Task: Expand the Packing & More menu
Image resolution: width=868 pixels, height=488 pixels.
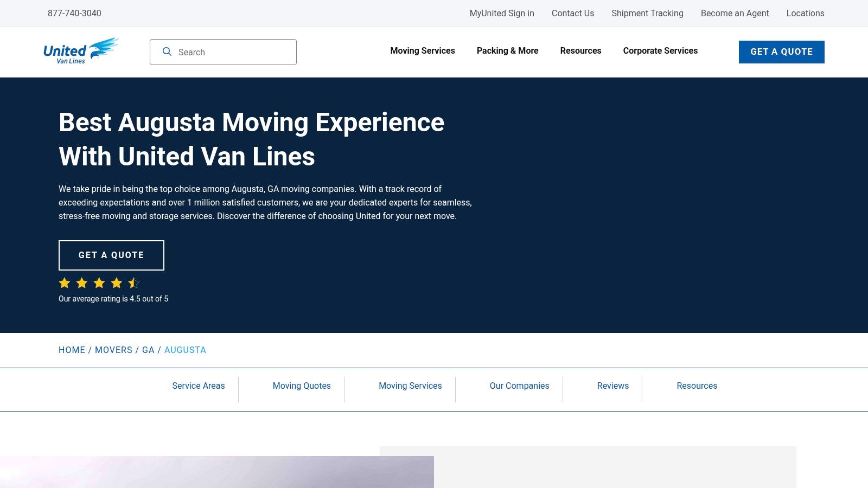Action: pyautogui.click(x=507, y=50)
